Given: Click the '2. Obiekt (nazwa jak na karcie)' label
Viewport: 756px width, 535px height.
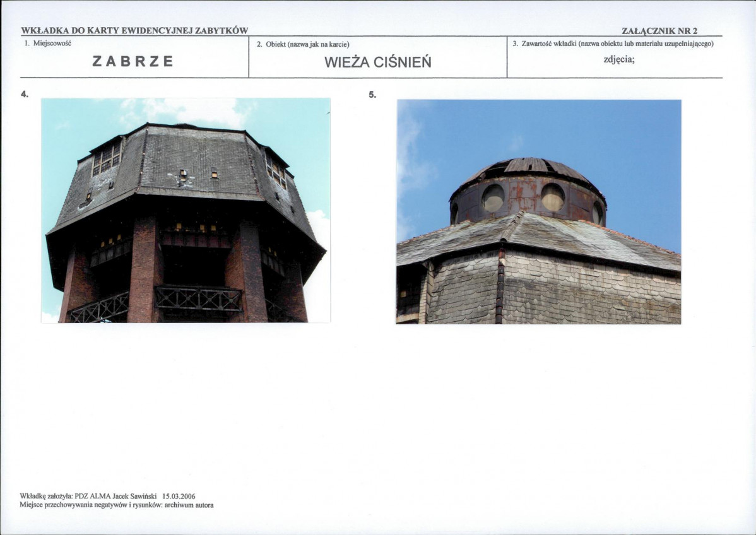Looking at the screenshot, I should [x=303, y=44].
